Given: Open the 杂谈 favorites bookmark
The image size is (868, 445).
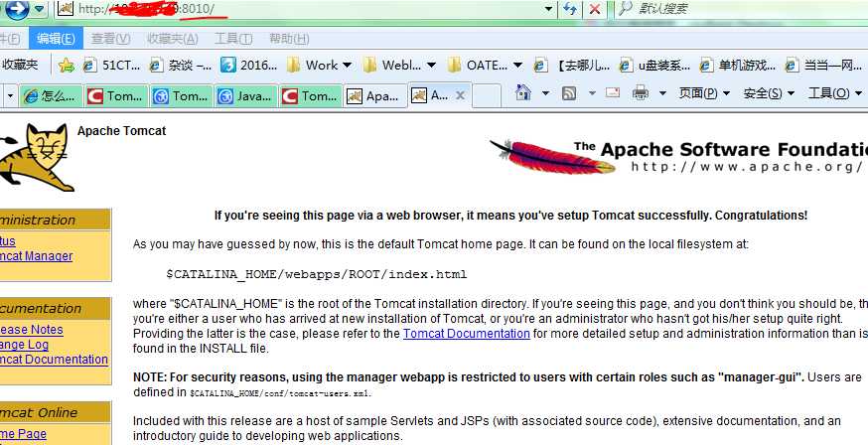Looking at the screenshot, I should [x=181, y=66].
